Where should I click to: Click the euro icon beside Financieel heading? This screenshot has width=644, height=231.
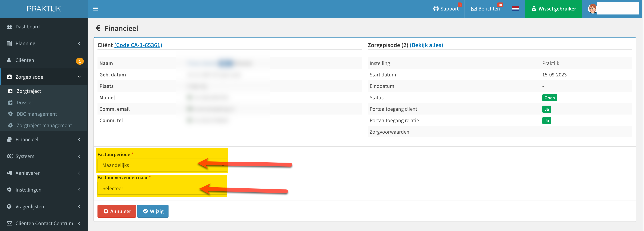98,28
